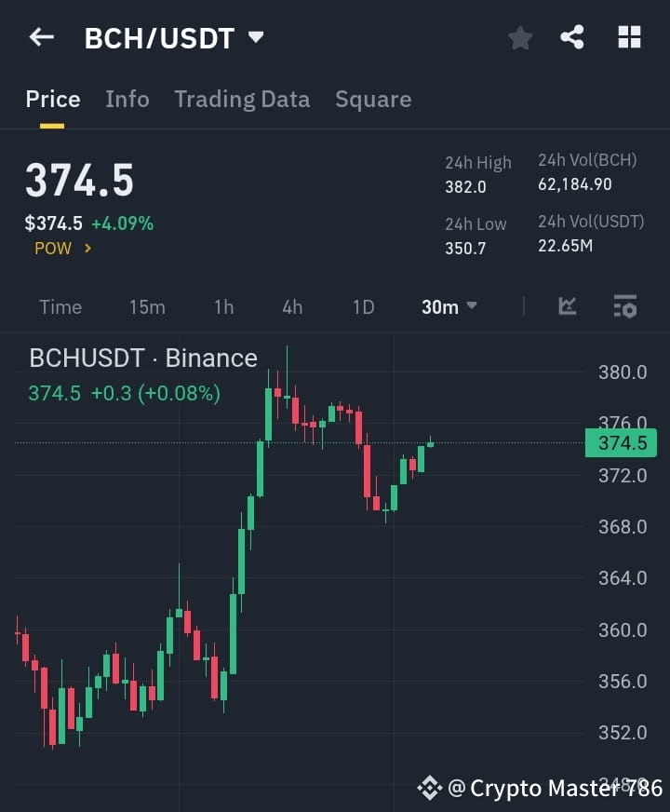Favorite BCH/USDT using the star icon
The height and width of the screenshot is (812, 670).
[x=519, y=37]
